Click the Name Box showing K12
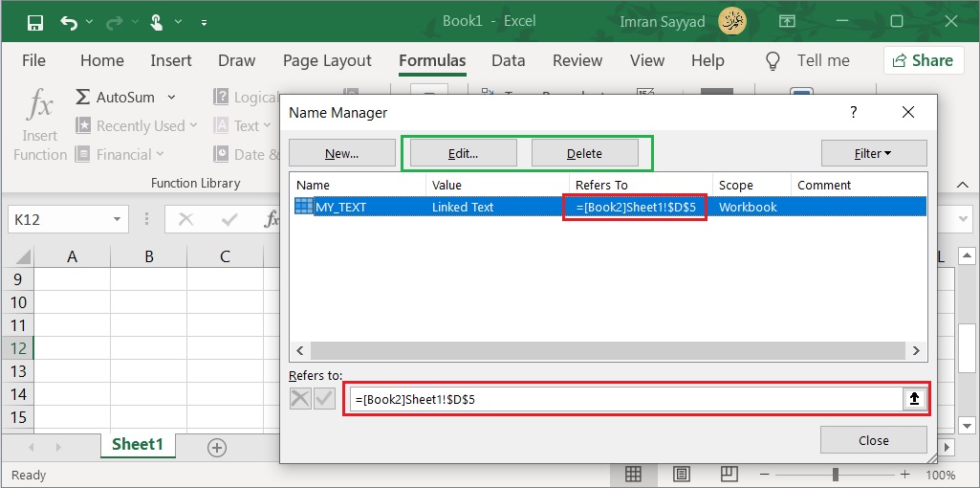This screenshot has height=488, width=980. (59, 220)
